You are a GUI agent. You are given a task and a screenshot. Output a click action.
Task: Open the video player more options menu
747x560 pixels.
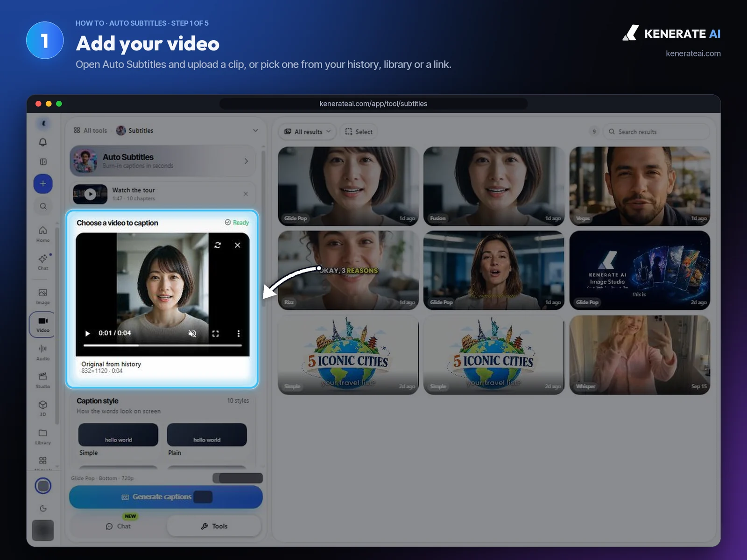tap(239, 333)
